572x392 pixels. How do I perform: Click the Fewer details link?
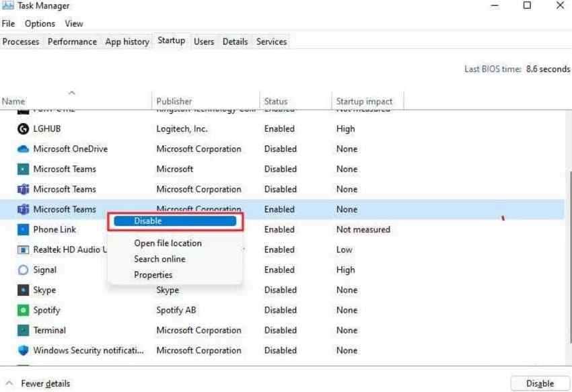coord(46,383)
